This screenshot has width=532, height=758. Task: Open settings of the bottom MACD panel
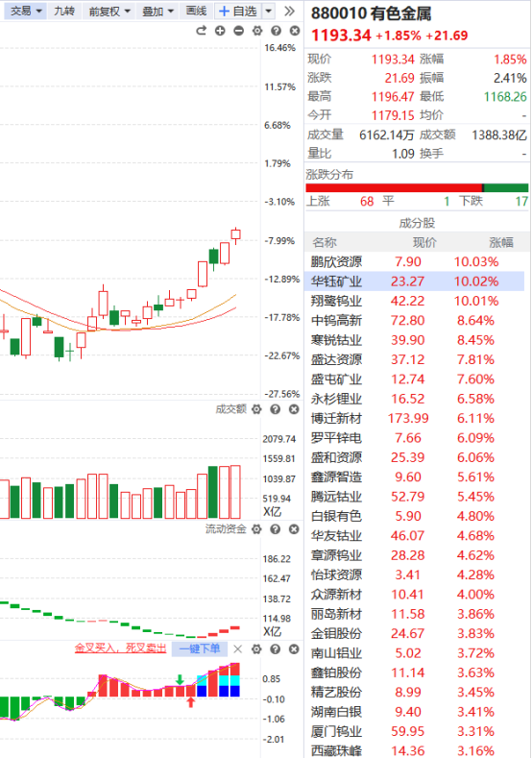click(256, 648)
